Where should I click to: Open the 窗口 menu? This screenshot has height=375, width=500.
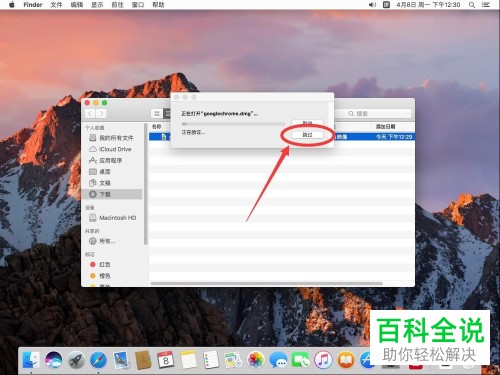tap(138, 5)
